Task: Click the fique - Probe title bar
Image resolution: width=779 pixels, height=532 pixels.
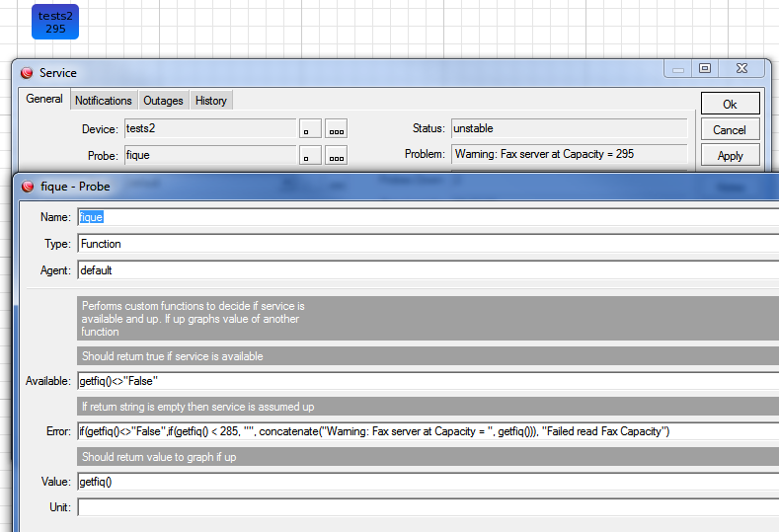Action: pos(398,187)
